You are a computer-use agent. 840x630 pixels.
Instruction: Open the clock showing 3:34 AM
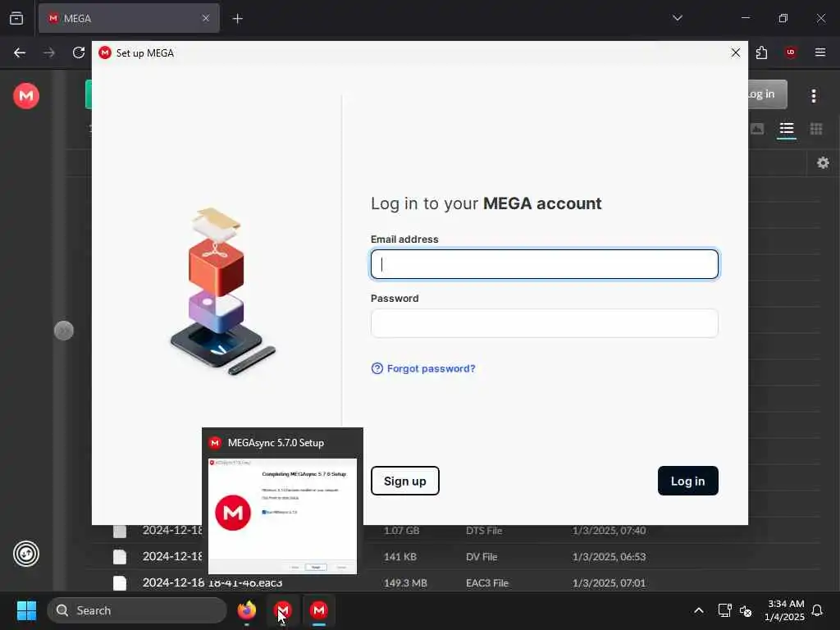(784, 610)
